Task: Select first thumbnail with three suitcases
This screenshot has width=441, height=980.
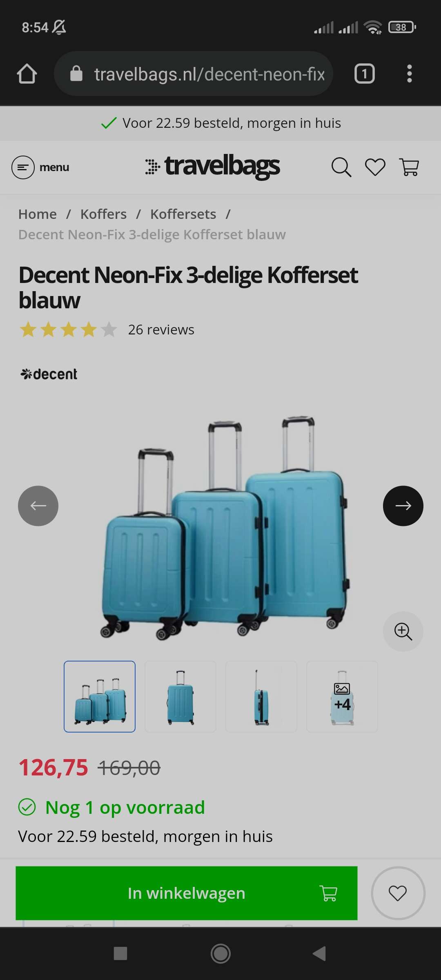Action: [100, 697]
